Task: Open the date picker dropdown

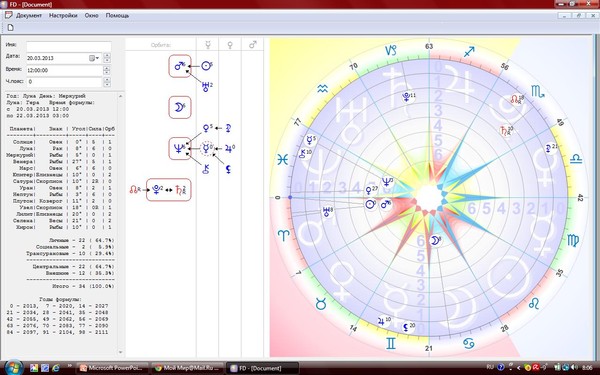Action: 94,58
